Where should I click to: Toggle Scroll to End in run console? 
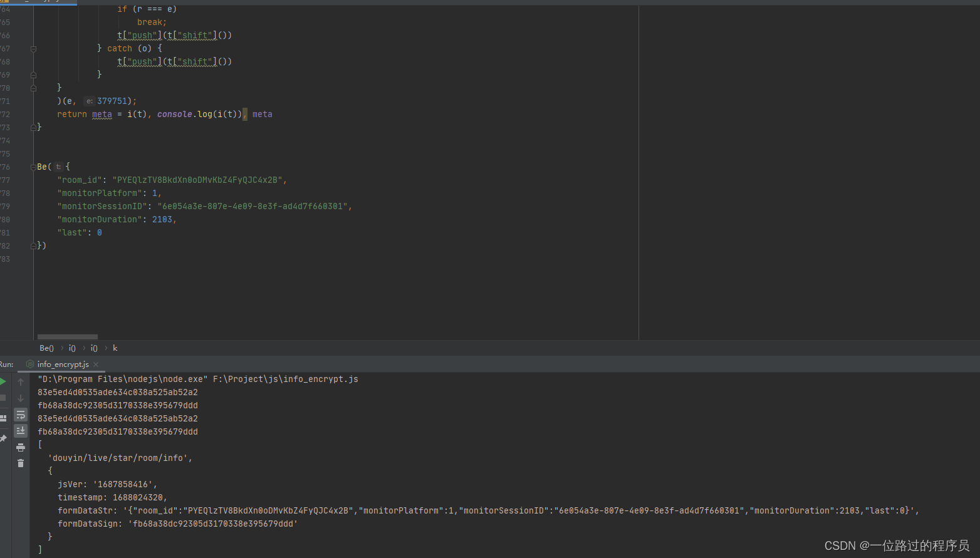pos(21,430)
